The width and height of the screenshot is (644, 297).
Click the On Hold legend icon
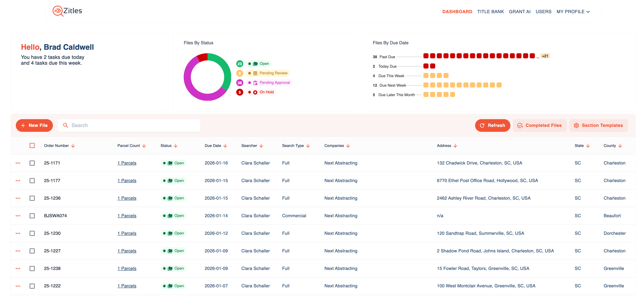coord(255,92)
